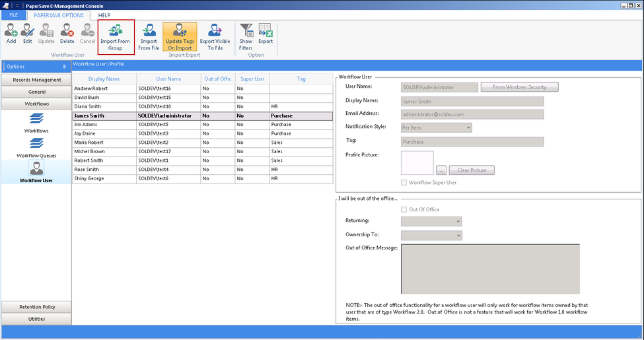
Task: Click the Profile Picture preview box
Action: click(417, 162)
